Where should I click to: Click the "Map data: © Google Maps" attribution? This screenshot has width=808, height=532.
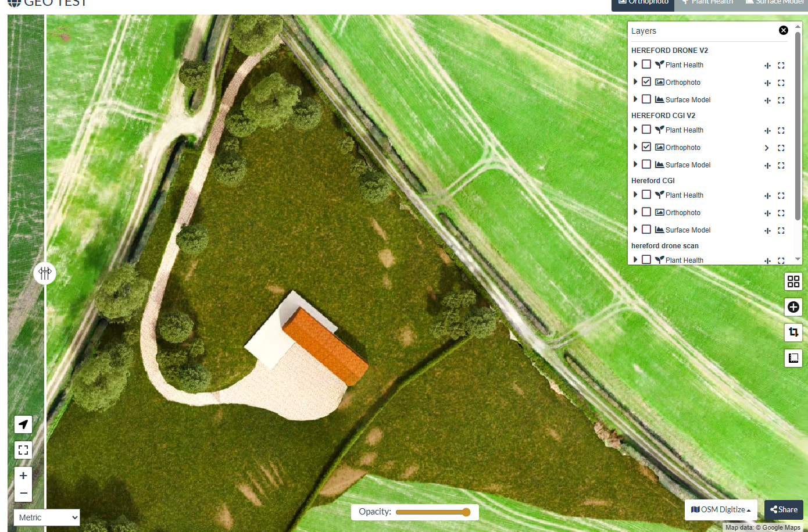[x=763, y=528]
